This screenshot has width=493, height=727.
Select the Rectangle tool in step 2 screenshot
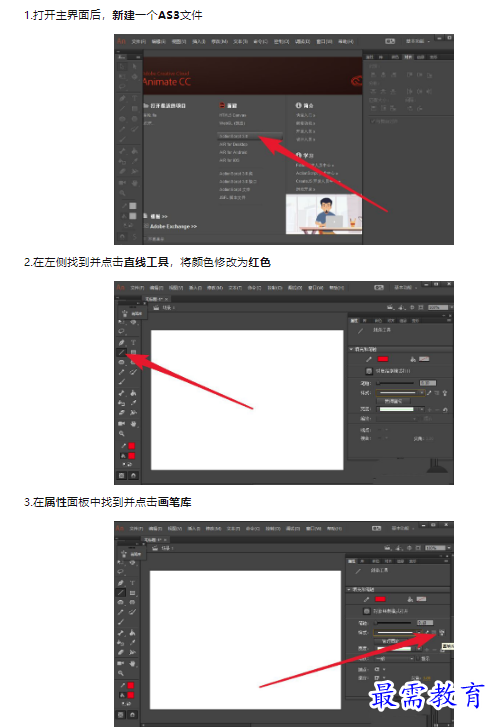pos(133,352)
